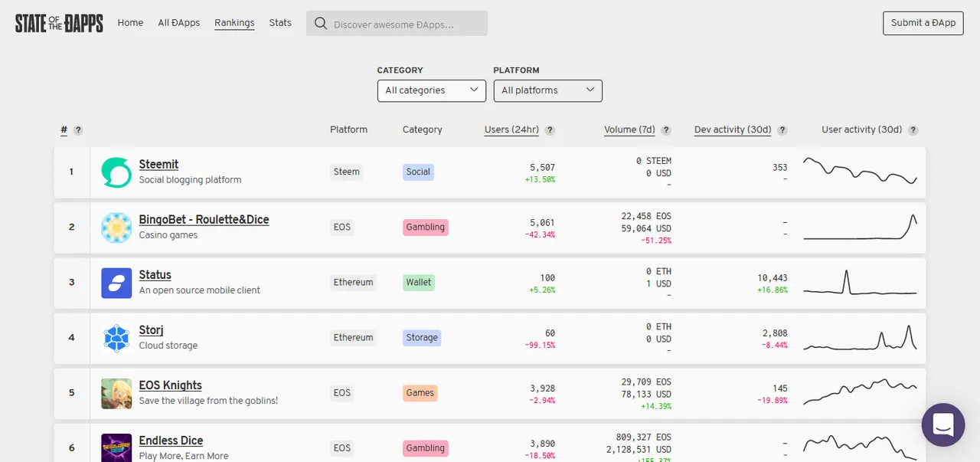980x462 pixels.
Task: Open the Rankings page
Action: pyautogui.click(x=234, y=23)
